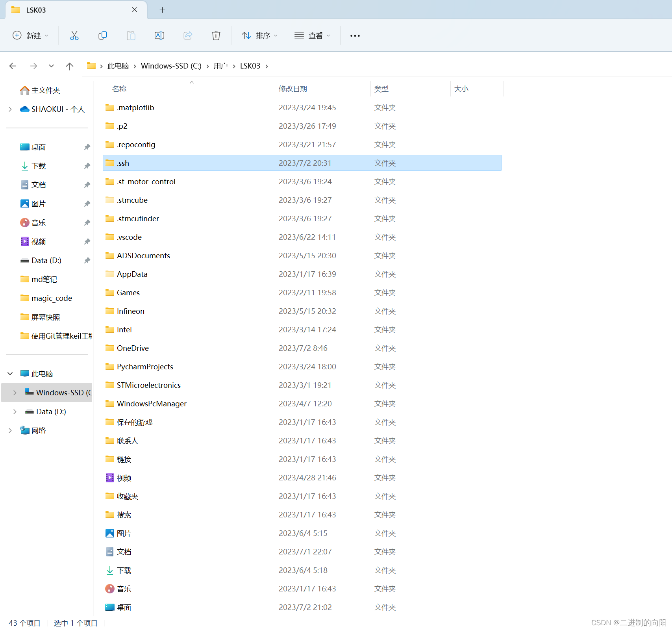Select the .st_motor_control folder
672x630 pixels.
(302, 182)
